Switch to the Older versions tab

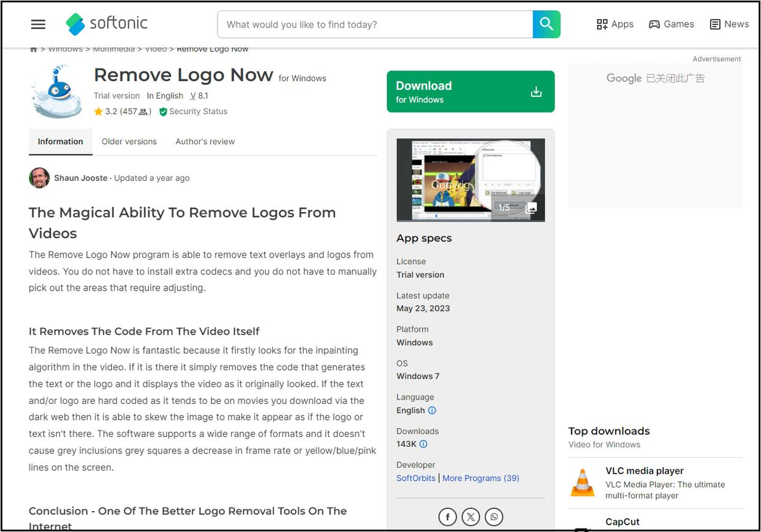point(129,142)
